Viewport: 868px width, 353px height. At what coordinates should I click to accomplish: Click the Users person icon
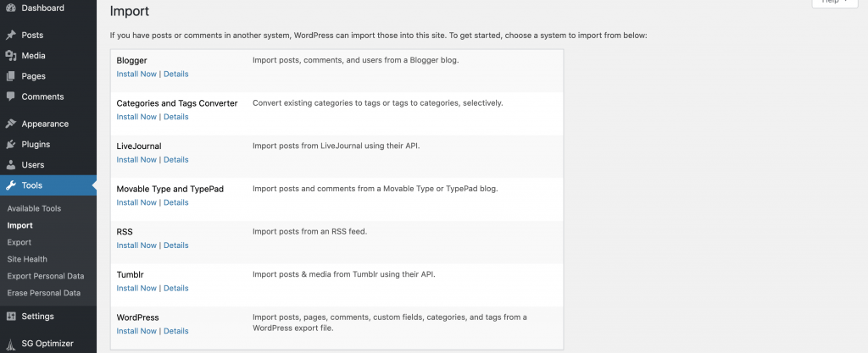click(10, 164)
